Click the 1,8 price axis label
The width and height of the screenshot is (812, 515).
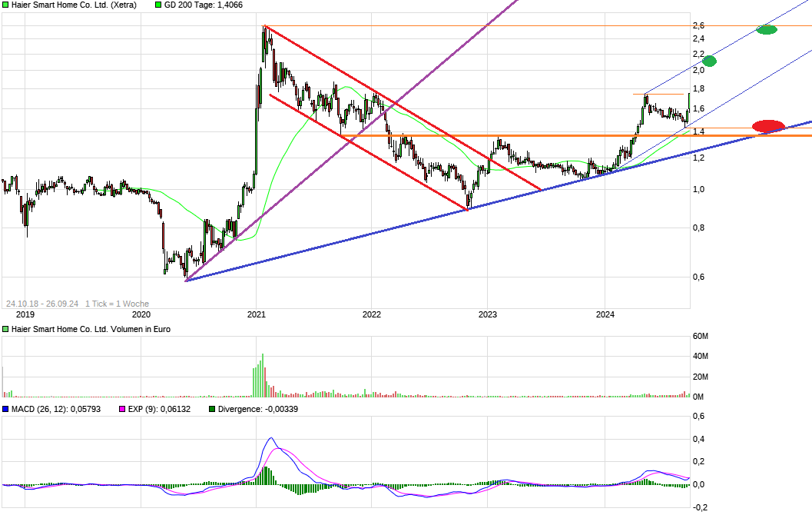[698, 89]
